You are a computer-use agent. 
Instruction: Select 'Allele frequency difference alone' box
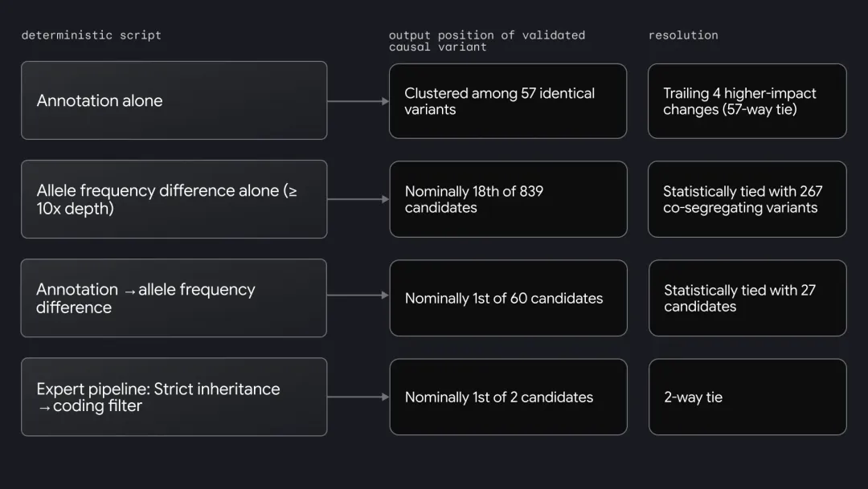coord(174,199)
